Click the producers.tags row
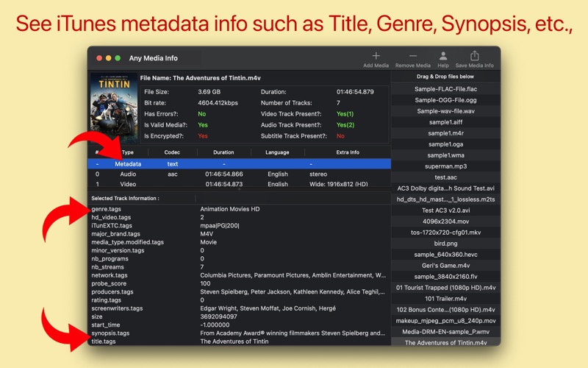 tap(240, 291)
